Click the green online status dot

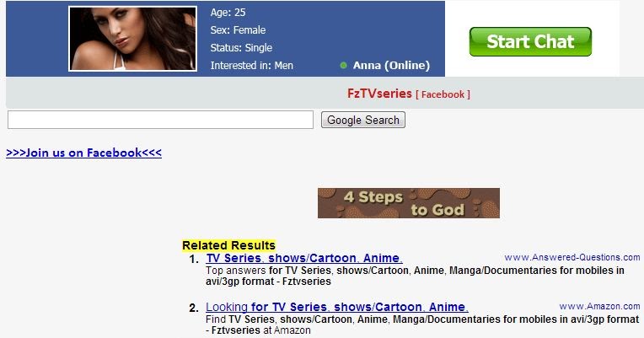click(x=343, y=65)
